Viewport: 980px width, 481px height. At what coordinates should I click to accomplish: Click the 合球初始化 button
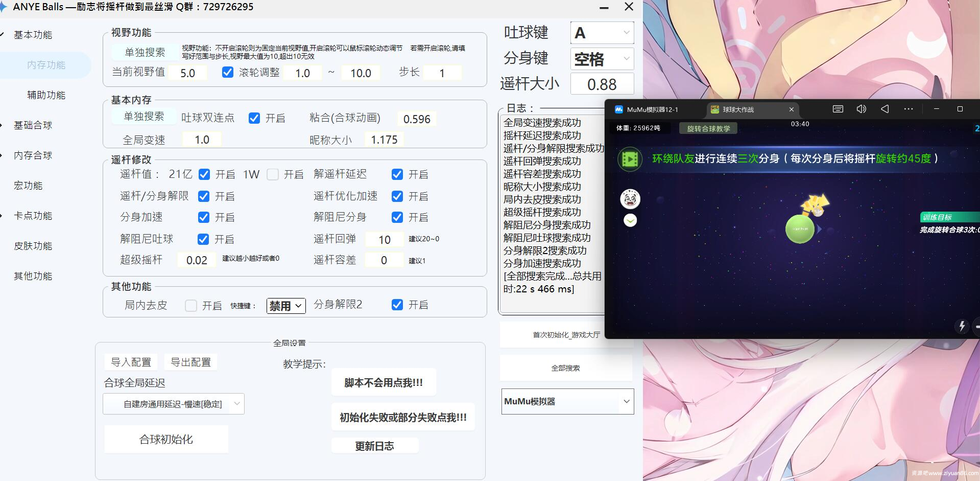[x=166, y=439]
